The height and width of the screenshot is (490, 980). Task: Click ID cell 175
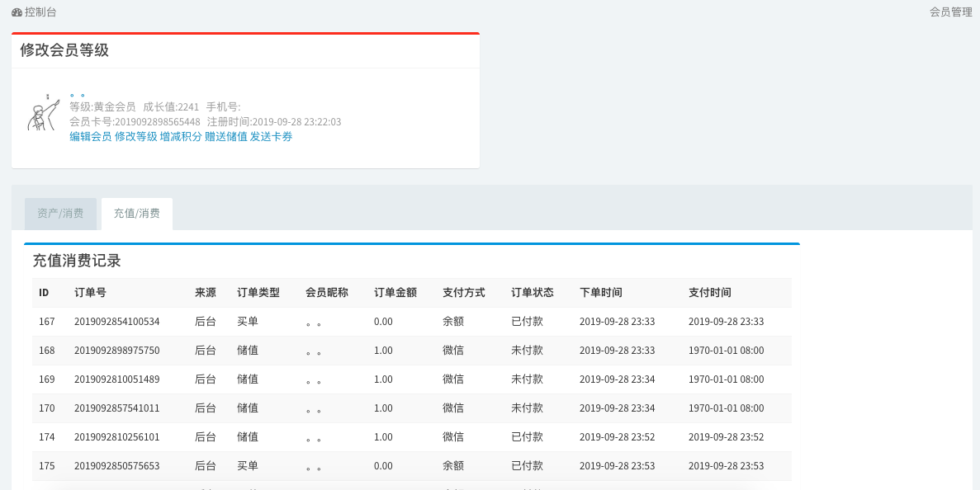(47, 465)
